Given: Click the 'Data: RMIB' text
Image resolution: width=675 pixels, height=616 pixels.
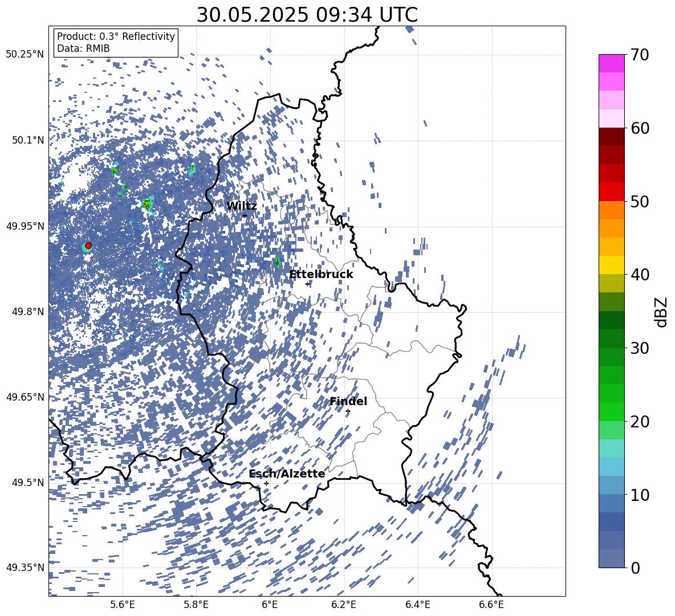Looking at the screenshot, I should click(x=83, y=48).
